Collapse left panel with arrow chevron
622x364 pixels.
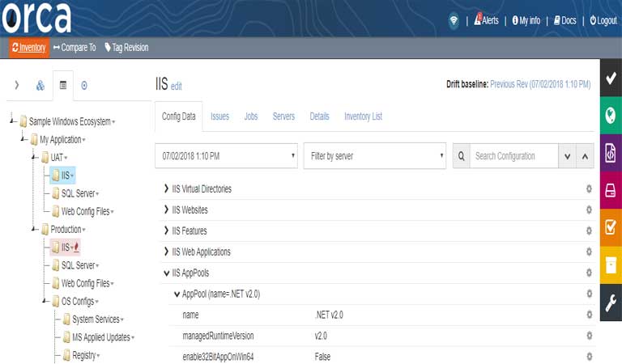coord(17,85)
